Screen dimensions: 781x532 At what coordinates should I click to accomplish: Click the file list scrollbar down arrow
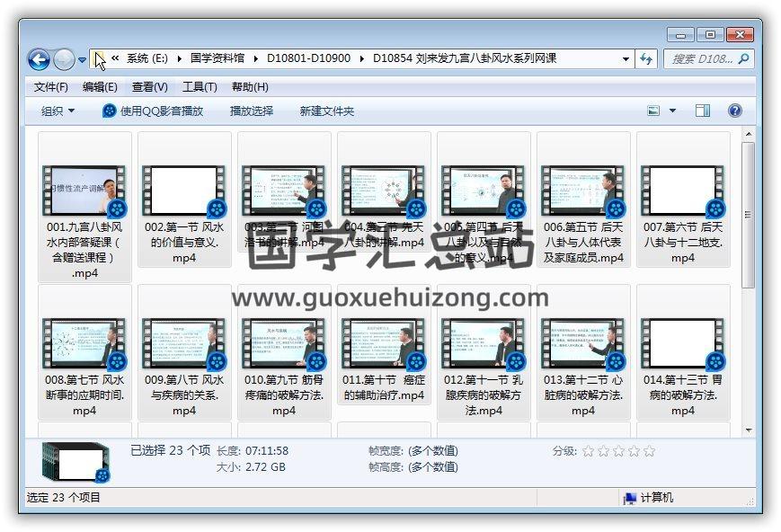click(x=748, y=430)
